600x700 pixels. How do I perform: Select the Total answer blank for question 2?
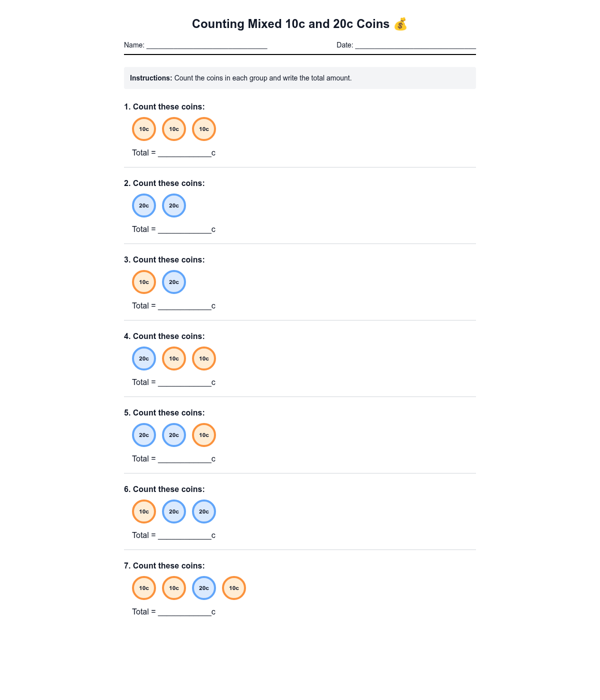coord(184,229)
